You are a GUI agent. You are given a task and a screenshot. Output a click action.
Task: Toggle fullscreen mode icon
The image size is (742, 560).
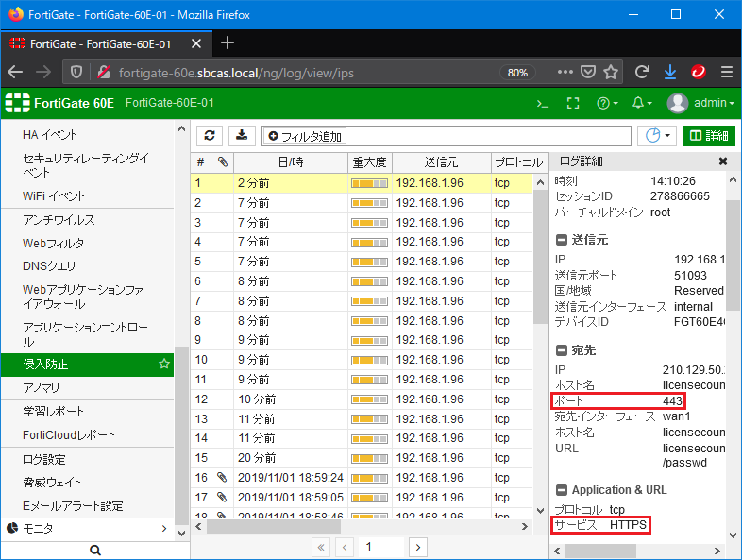(573, 103)
